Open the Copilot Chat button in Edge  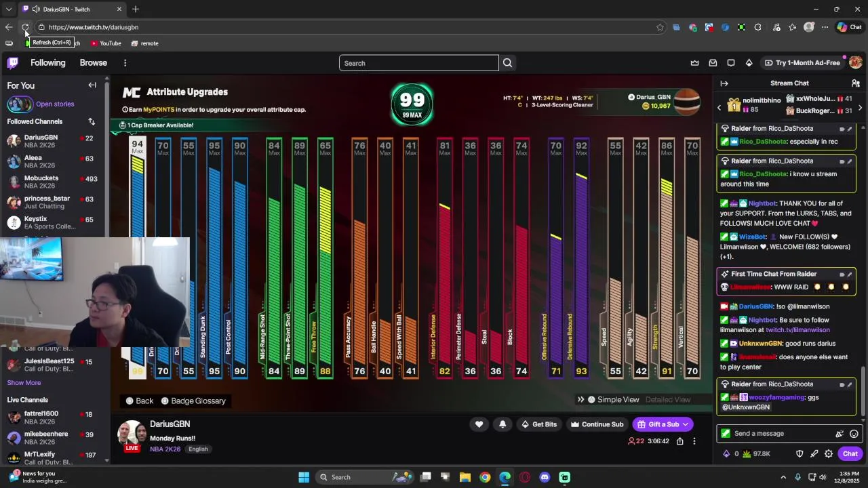point(849,27)
